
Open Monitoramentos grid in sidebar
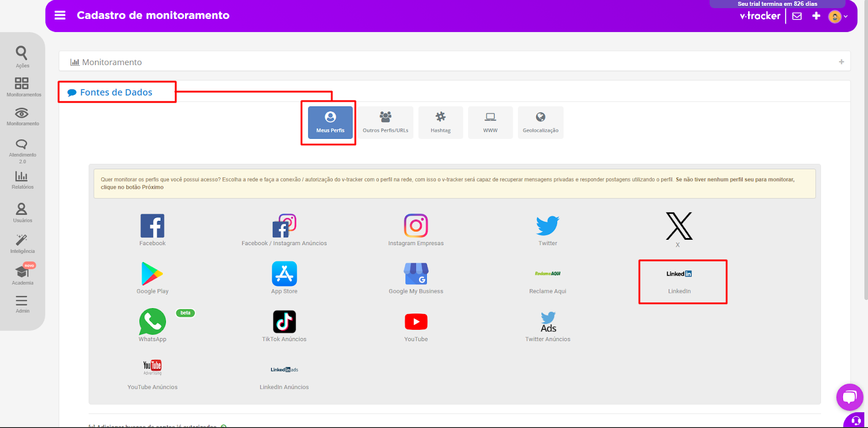[22, 87]
